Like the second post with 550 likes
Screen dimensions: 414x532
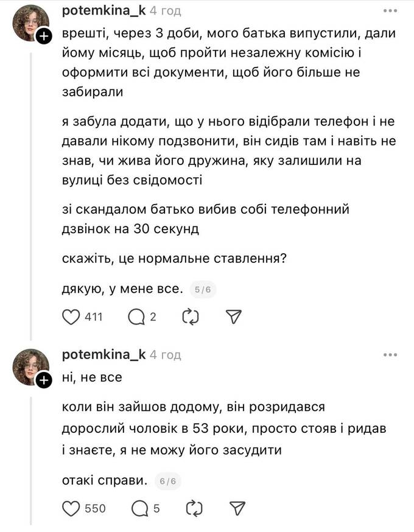click(72, 508)
